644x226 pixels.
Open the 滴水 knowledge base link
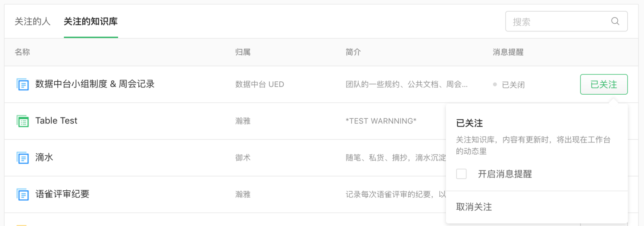[x=44, y=158]
